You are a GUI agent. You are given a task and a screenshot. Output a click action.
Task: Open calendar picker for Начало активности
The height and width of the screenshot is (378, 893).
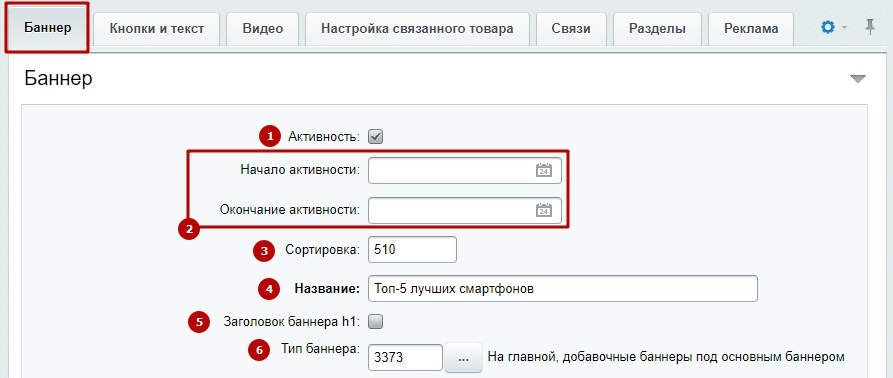tap(544, 170)
